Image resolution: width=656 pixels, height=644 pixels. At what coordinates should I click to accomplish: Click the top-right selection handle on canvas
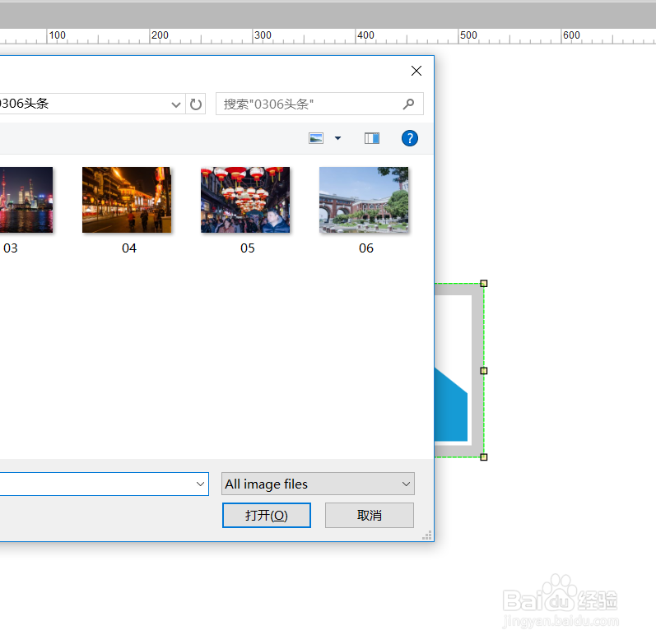point(484,284)
